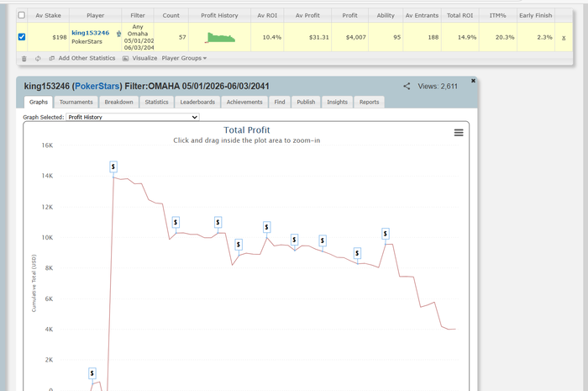This screenshot has height=391, width=588.
Task: Follow the PokerStars link in the panel title
Action: point(97,87)
